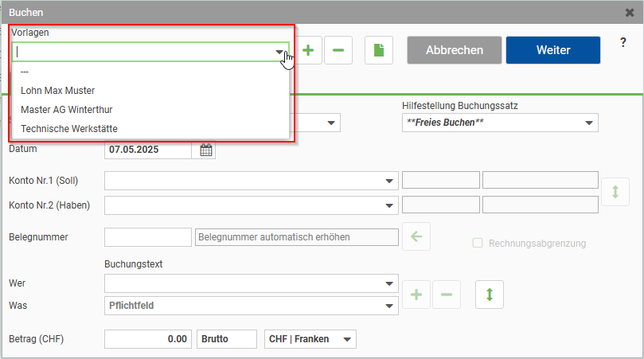Screen dimensions: 644x359
Task: Select Lohn Max Muster template
Action: (x=57, y=90)
